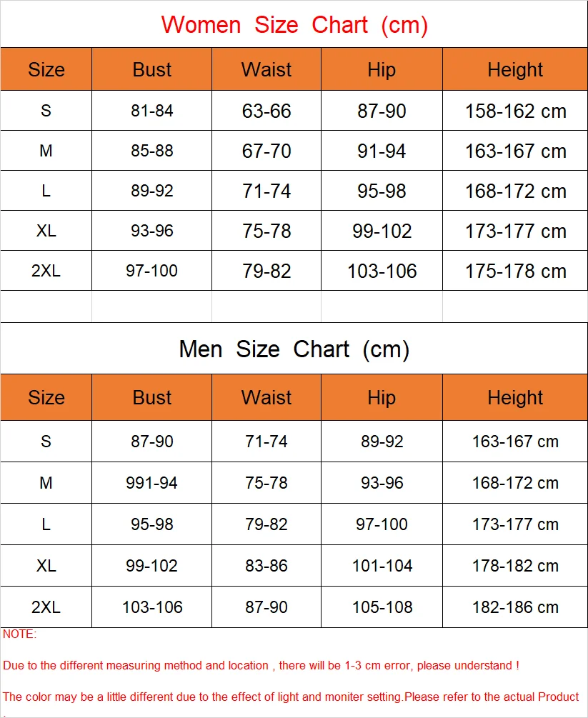Click the red NOTE: label
This screenshot has width=588, height=718.
pyautogui.click(x=19, y=634)
